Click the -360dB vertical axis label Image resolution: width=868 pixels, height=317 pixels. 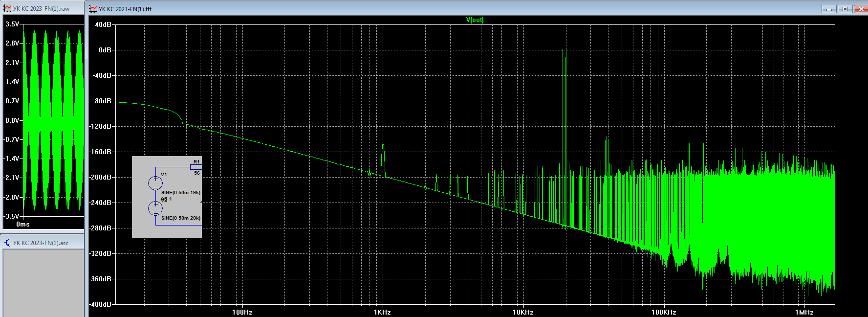pyautogui.click(x=100, y=279)
